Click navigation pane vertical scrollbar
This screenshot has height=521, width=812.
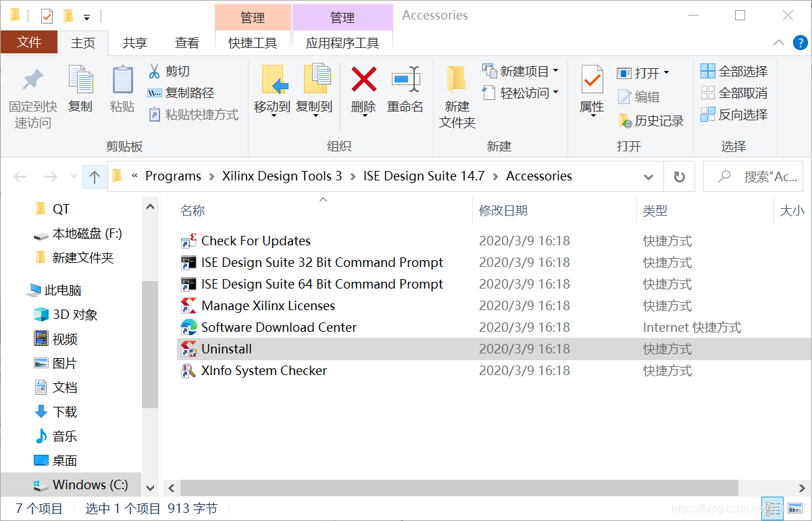[150, 345]
